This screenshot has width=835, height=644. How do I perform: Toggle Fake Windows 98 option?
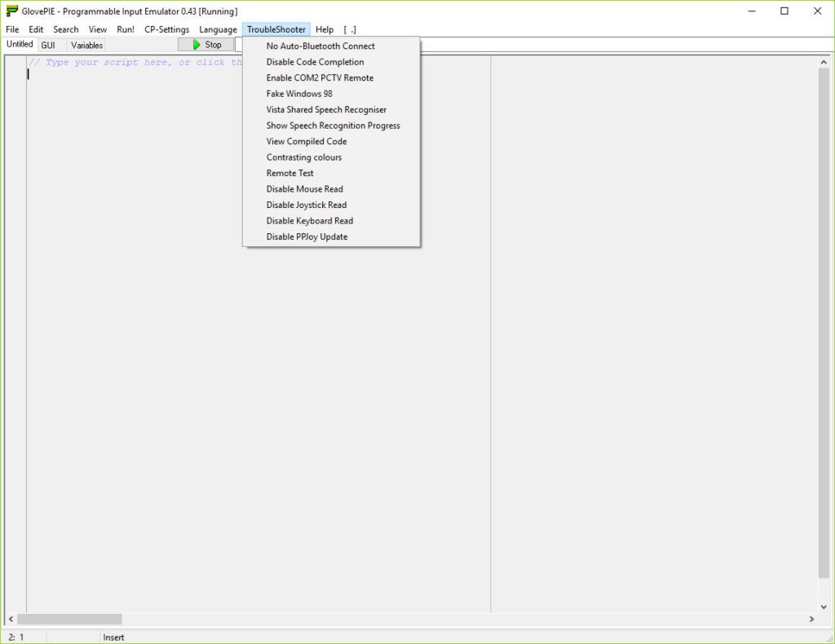click(x=331, y=94)
